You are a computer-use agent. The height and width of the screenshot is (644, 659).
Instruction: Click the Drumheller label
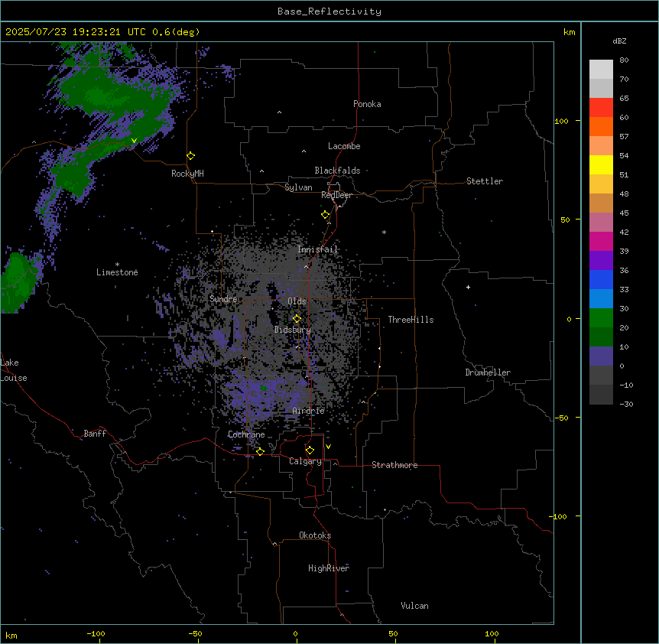(488, 372)
